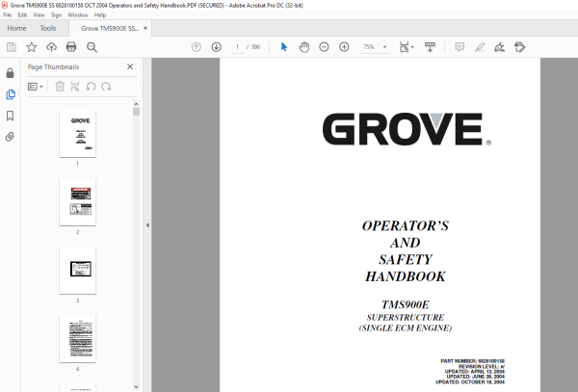Open the File menu
Viewport: 578px width, 392px height.
click(x=8, y=15)
